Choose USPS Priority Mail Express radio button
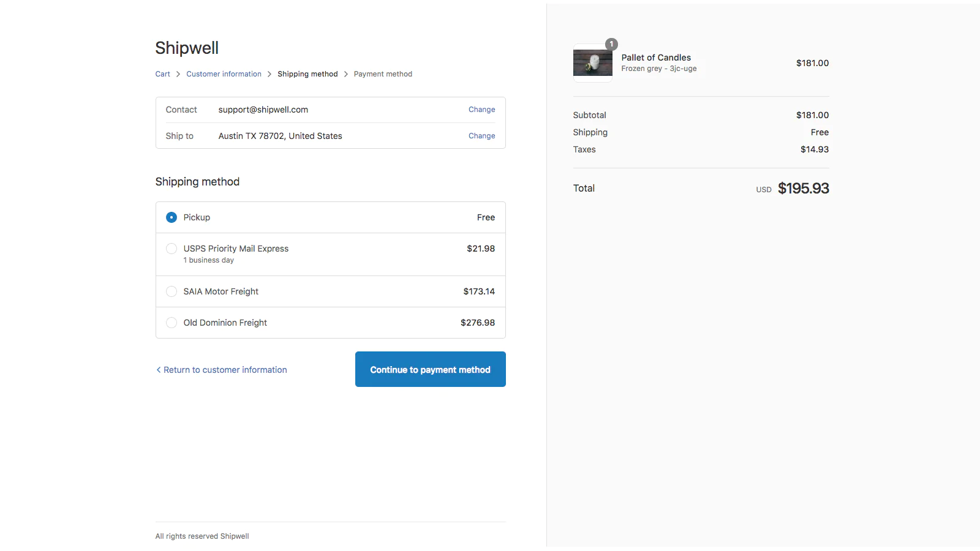 tap(171, 249)
